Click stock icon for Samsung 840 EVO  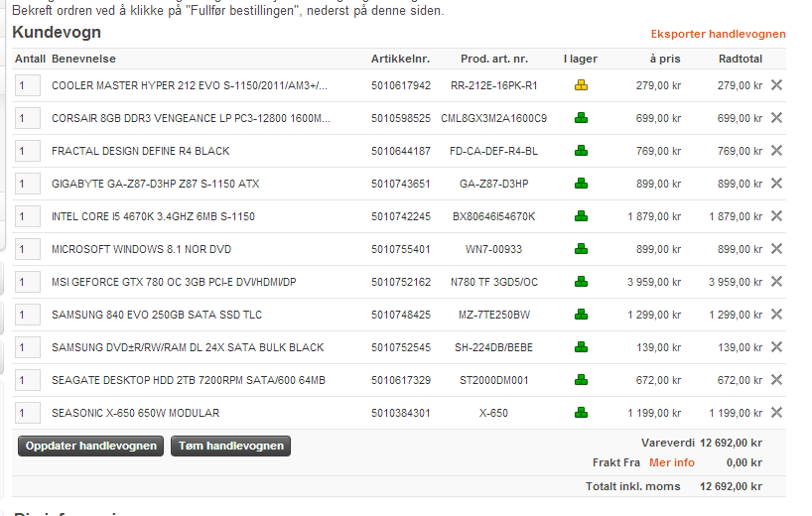(581, 315)
